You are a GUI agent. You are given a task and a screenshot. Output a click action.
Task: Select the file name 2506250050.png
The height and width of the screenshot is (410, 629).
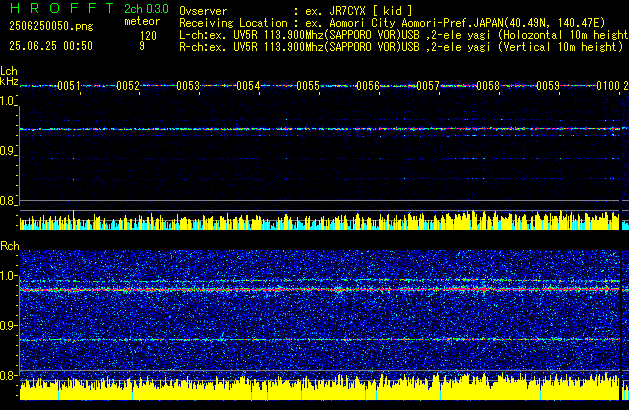[x=51, y=26]
